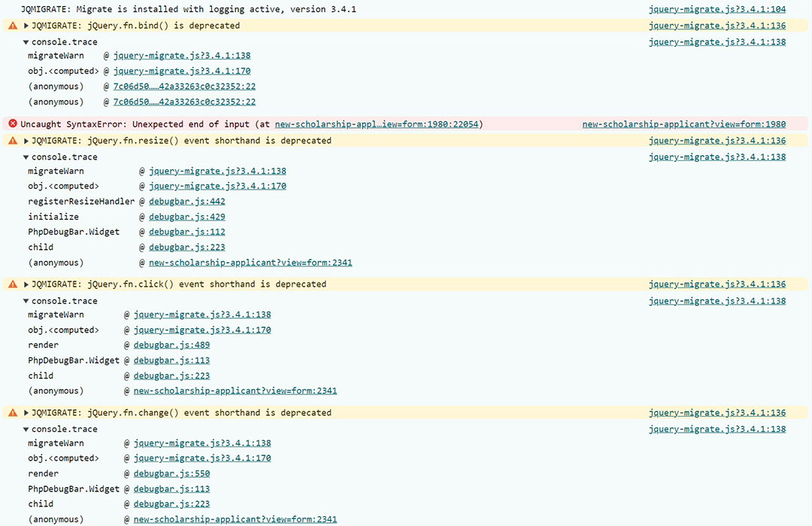Click the red error icon beside Uncaught SyntaxError
Screen dimensions: 812x526
point(13,124)
